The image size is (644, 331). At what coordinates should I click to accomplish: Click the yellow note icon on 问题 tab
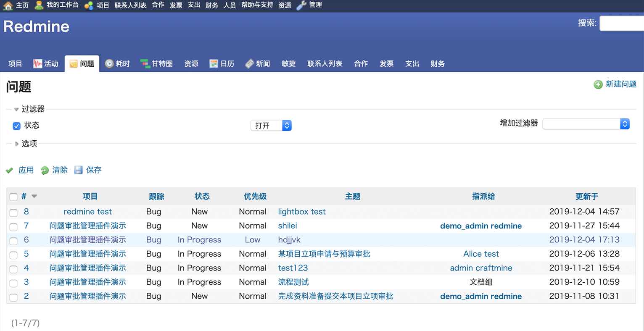click(74, 64)
